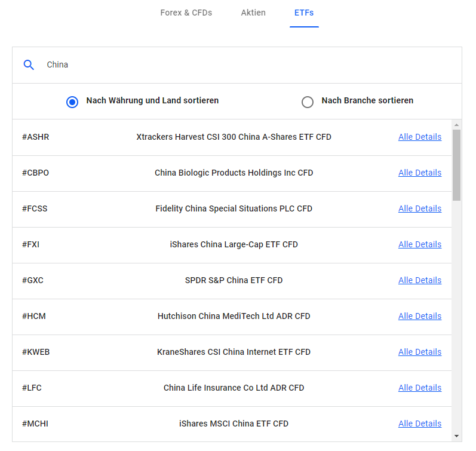The image size is (476, 451).
Task: Click the scrollbar up arrow
Action: click(456, 125)
